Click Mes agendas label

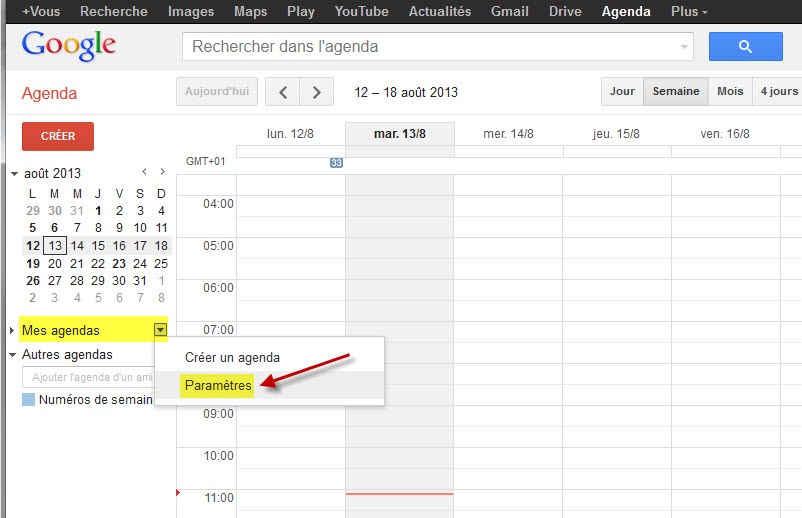click(x=61, y=330)
